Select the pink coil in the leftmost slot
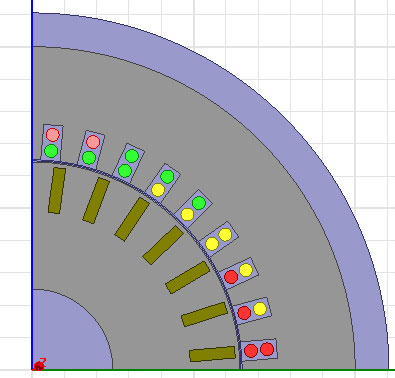Image resolution: width=395 pixels, height=378 pixels. [53, 135]
